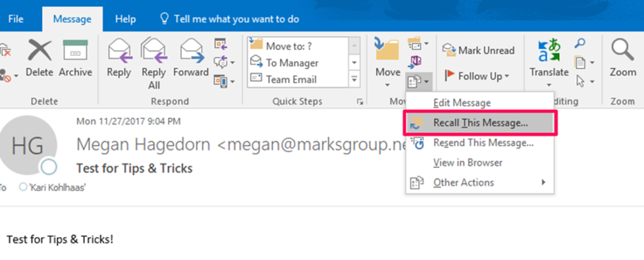644x260 pixels.
Task: Click the Reply with IM icon
Action: pyautogui.click(x=221, y=62)
